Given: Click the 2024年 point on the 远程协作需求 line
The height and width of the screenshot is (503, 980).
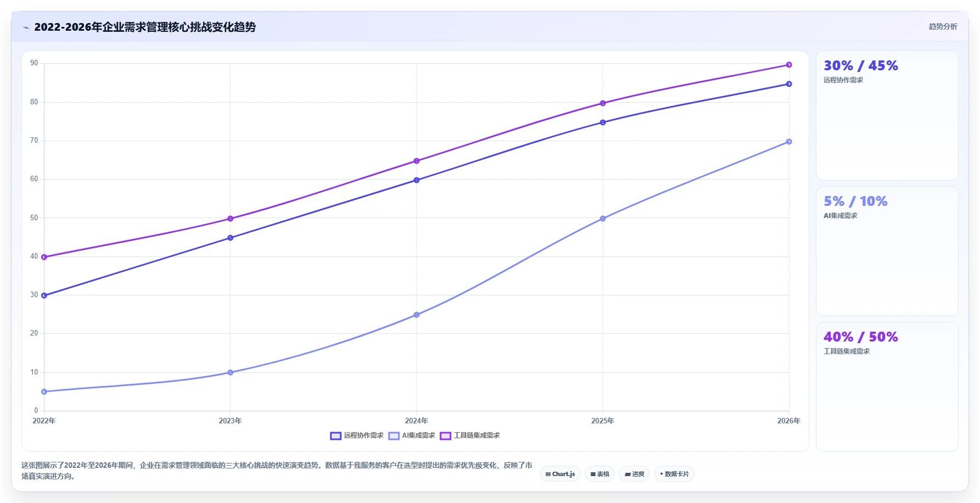Looking at the screenshot, I should (416, 180).
